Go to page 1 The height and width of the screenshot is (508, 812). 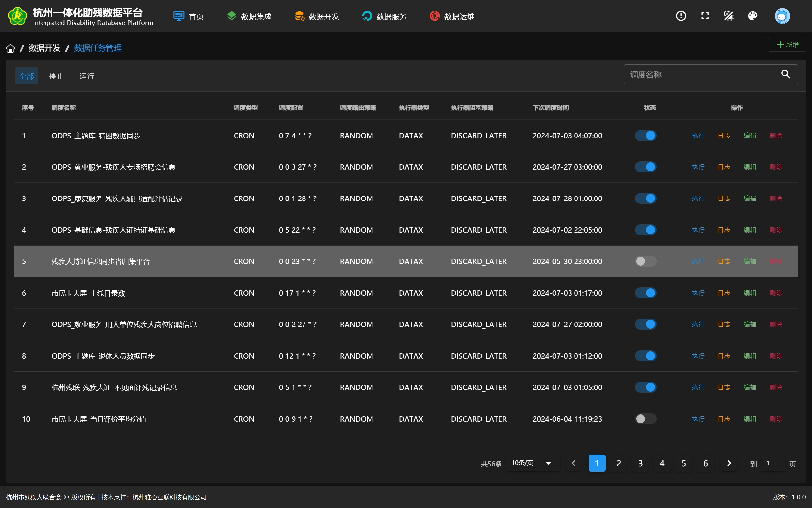click(x=597, y=463)
